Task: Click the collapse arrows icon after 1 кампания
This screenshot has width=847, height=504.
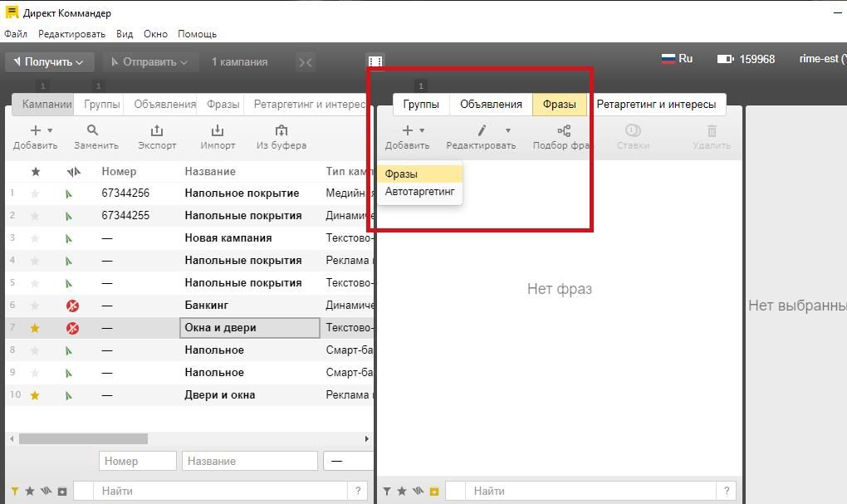Action: click(x=306, y=62)
